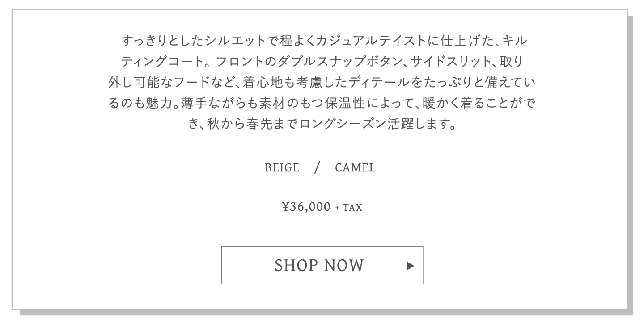This screenshot has width=644, height=326.
Task: Click the ¥36,000 price text
Action: point(306,207)
